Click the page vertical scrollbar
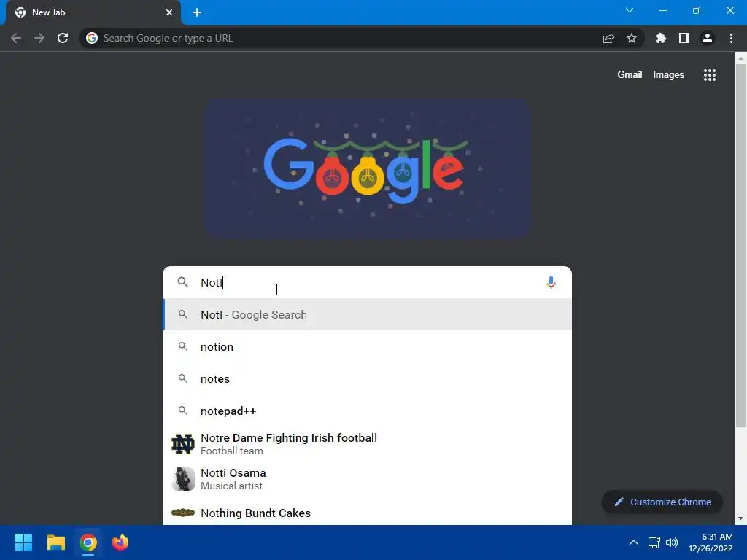The height and width of the screenshot is (560, 747). click(740, 245)
